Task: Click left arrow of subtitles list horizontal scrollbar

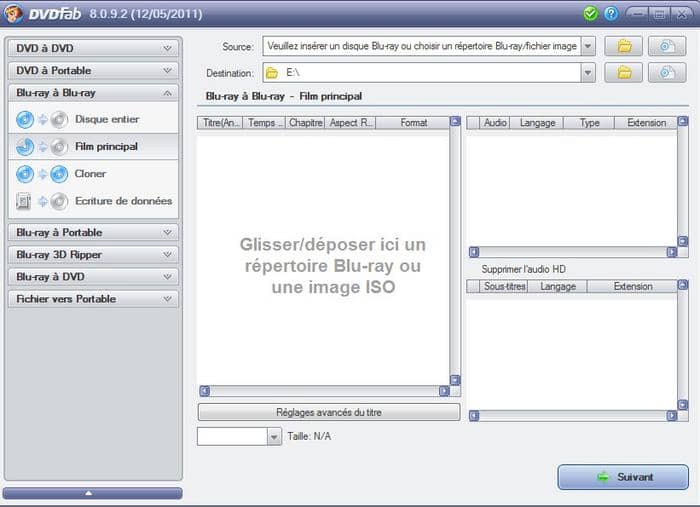Action: 474,416
